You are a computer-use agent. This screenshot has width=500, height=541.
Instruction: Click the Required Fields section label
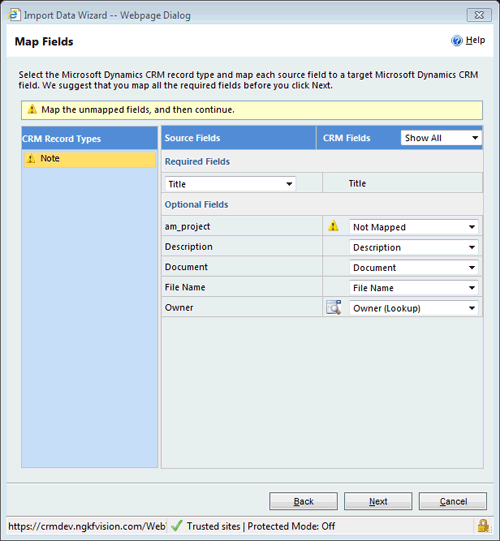197,161
